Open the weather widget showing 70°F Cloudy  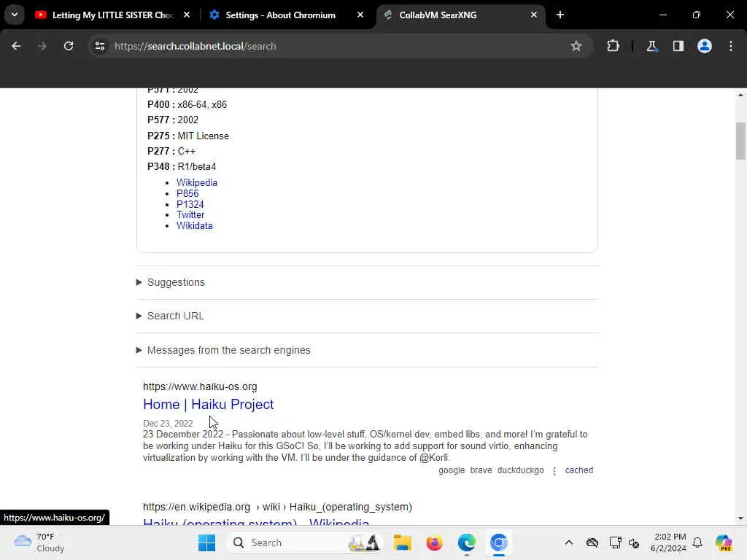point(39,542)
